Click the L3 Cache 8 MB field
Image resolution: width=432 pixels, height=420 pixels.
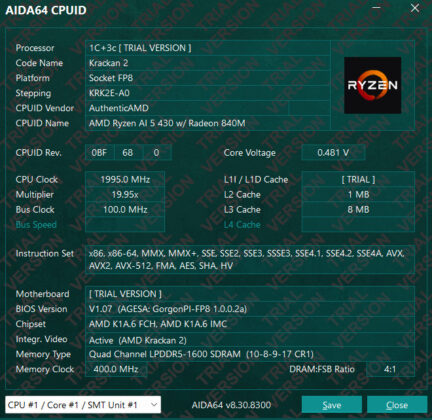point(358,210)
